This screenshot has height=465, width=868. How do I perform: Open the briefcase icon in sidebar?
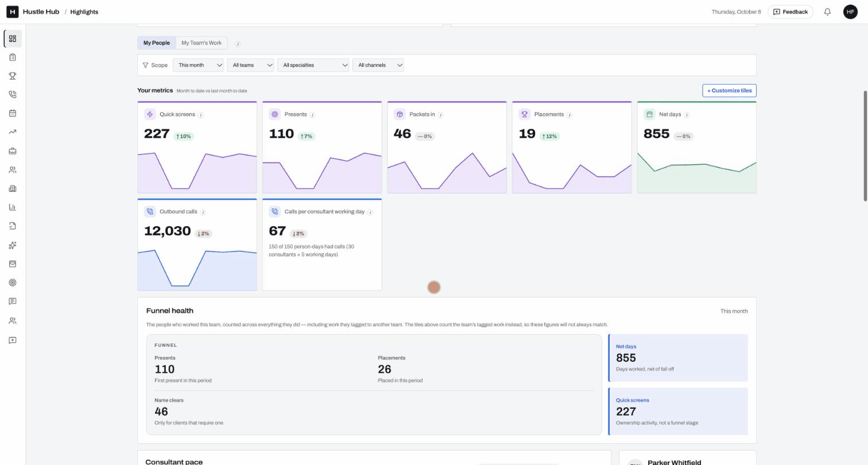point(13,151)
